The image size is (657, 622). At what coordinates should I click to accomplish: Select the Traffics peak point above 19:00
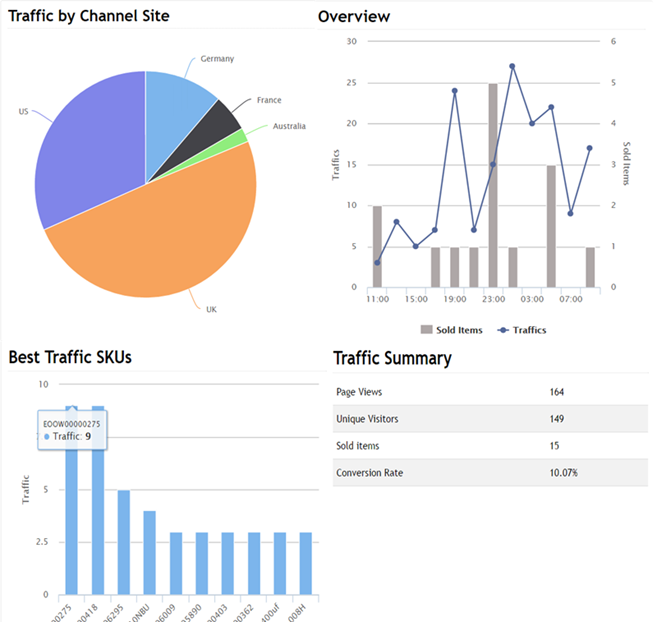click(455, 91)
